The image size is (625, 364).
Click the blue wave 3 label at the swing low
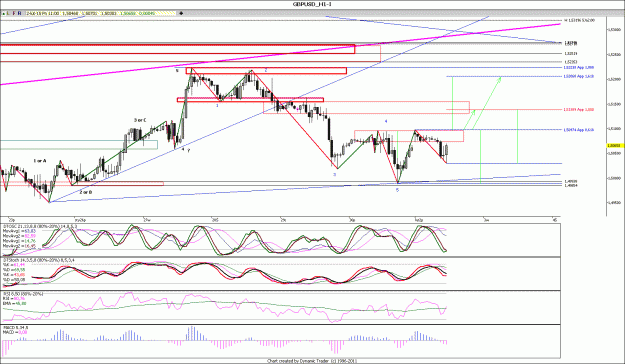click(335, 175)
